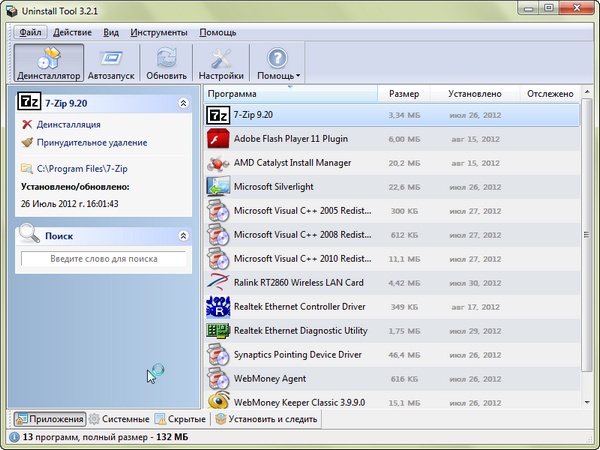Click the Деинсталлятор toolbar icon
The height and width of the screenshot is (450, 600).
point(47,62)
